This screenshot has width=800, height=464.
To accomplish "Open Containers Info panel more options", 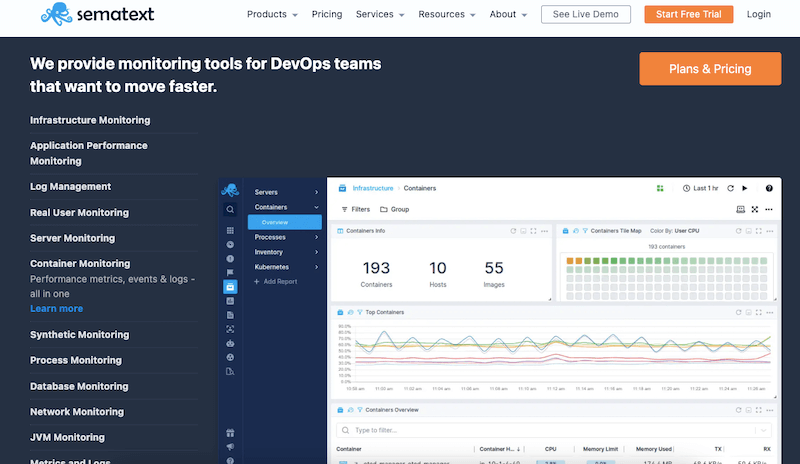I will 544,231.
